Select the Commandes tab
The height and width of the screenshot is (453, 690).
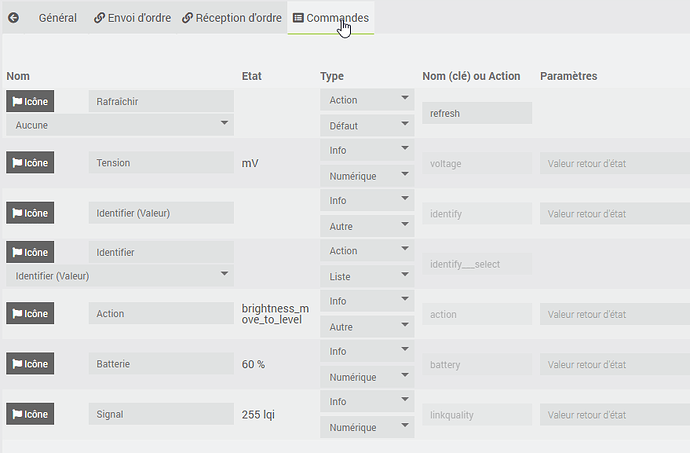330,18
